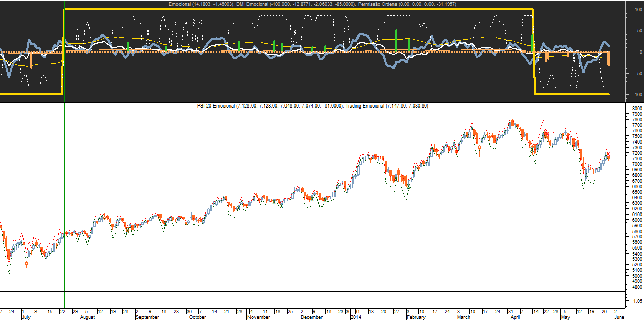
Task: Click the vertical marker line at April 14
Action: coord(535,203)
